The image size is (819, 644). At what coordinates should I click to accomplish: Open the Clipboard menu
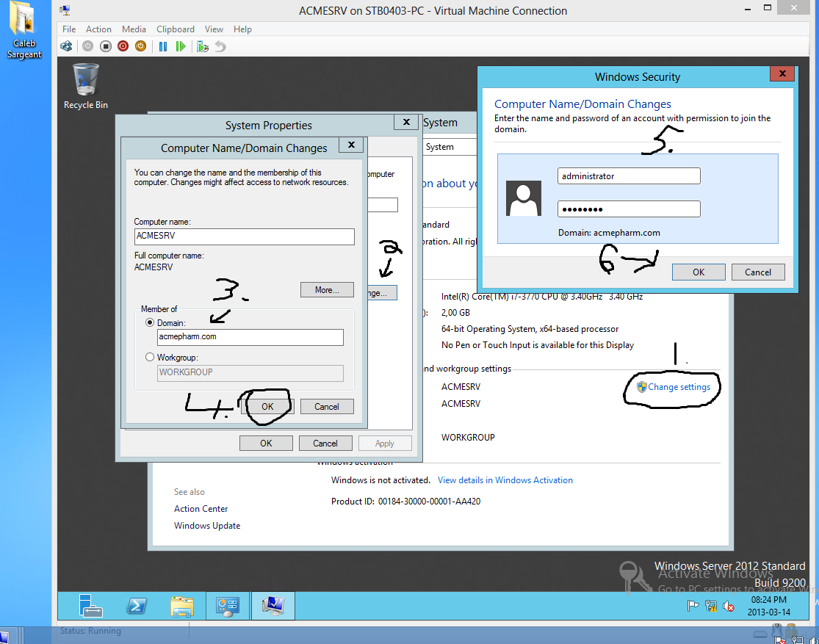[x=176, y=29]
